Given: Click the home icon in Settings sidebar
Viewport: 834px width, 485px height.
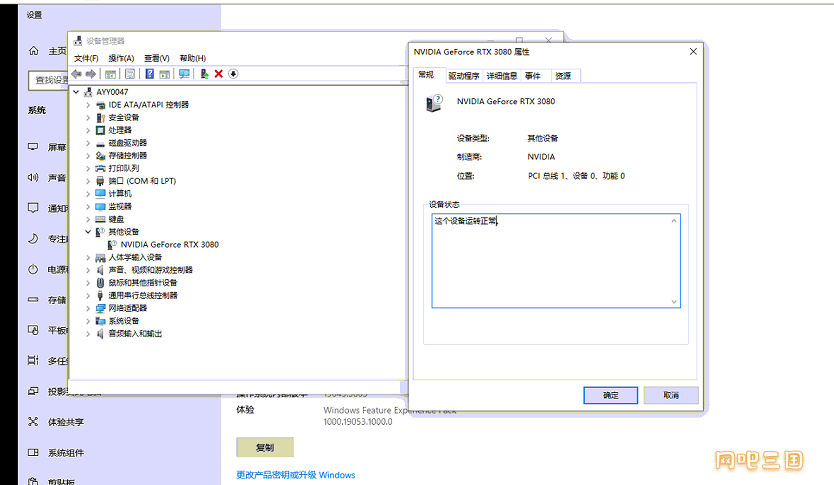Looking at the screenshot, I should 34,51.
